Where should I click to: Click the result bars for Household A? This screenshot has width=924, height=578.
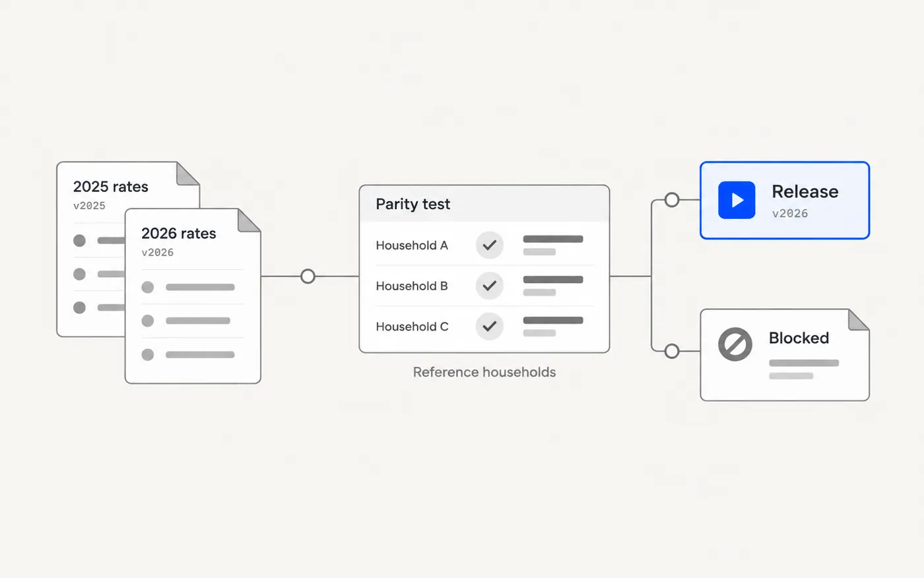[553, 245]
